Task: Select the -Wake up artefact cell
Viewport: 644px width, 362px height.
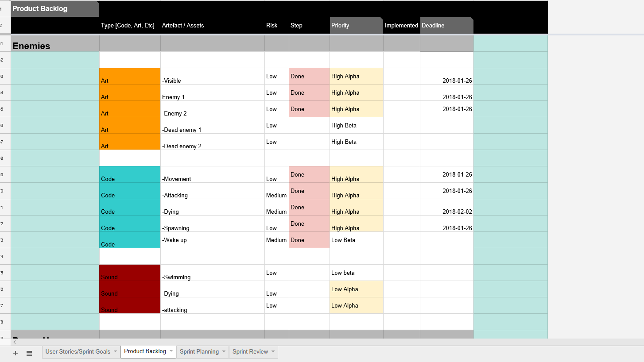Action: [212, 240]
